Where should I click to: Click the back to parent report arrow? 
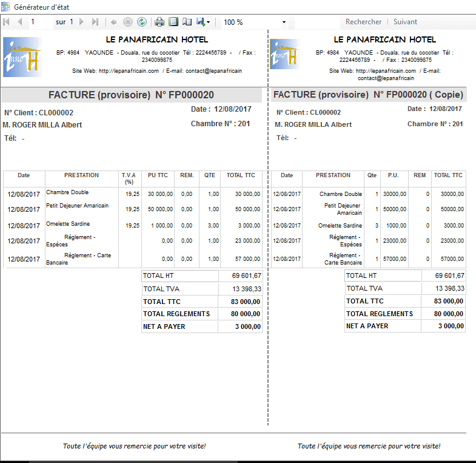click(113, 22)
